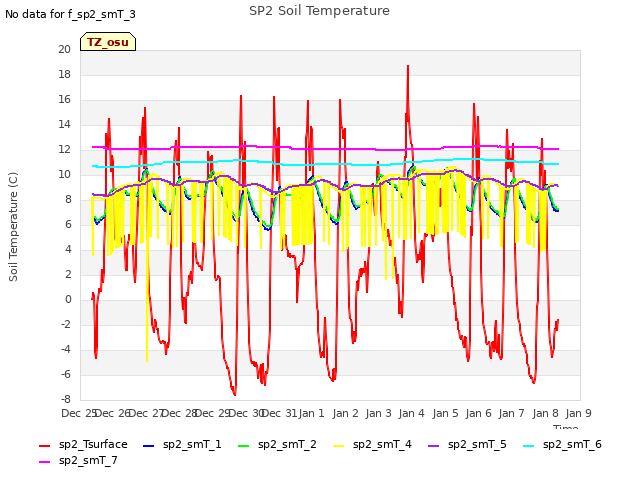This screenshot has height=480, width=640.
Task: Click the 12 y-axis tick label
Action: pyautogui.click(x=64, y=149)
